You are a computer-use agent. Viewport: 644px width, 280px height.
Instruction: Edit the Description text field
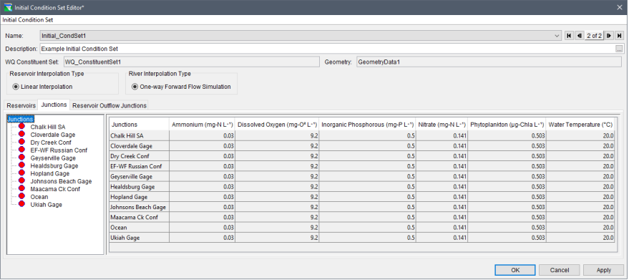(327, 49)
